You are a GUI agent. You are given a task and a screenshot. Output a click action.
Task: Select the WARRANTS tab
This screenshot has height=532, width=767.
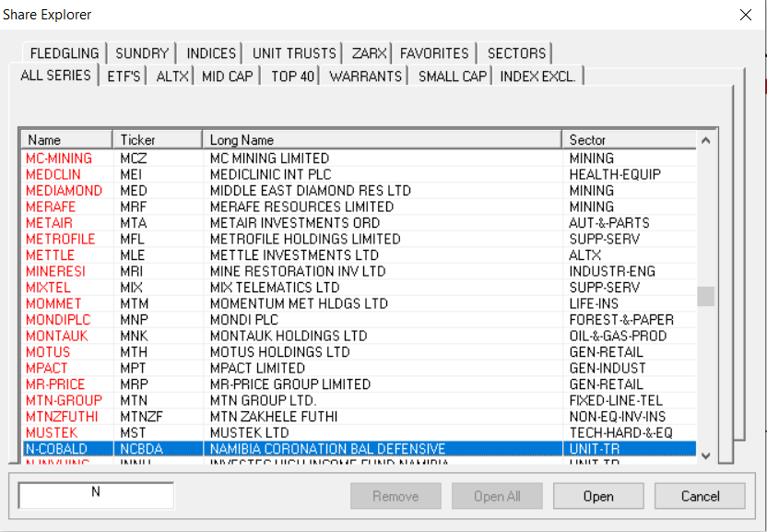point(365,77)
